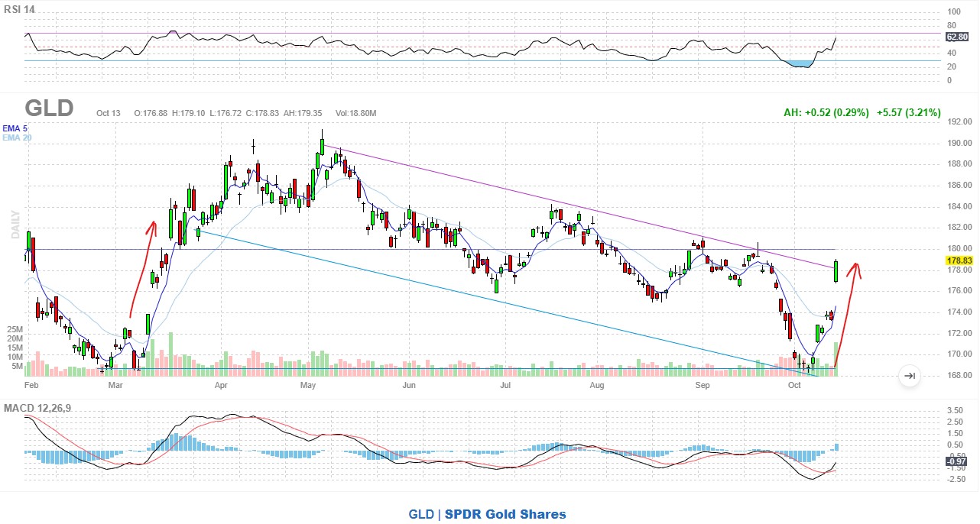Screen dimensions: 980x524
Task: Click the large GLD ticker symbol
Action: pyautogui.click(x=49, y=108)
